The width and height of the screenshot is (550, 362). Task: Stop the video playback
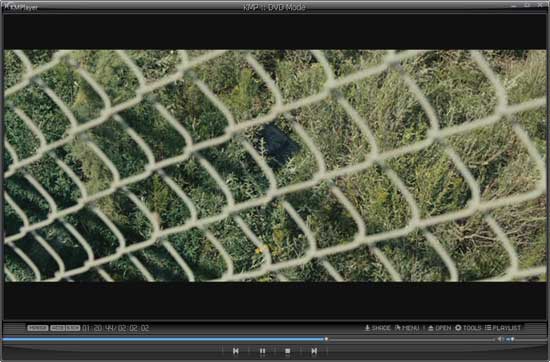[288, 351]
